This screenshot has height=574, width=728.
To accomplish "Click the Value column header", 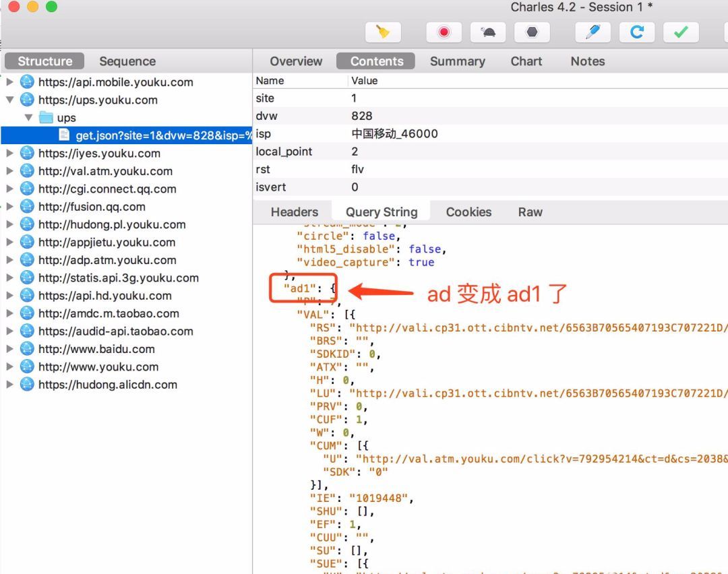I will pos(365,81).
